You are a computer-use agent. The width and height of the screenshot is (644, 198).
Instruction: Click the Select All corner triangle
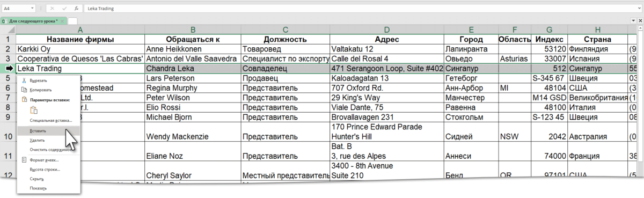[x=11, y=31]
